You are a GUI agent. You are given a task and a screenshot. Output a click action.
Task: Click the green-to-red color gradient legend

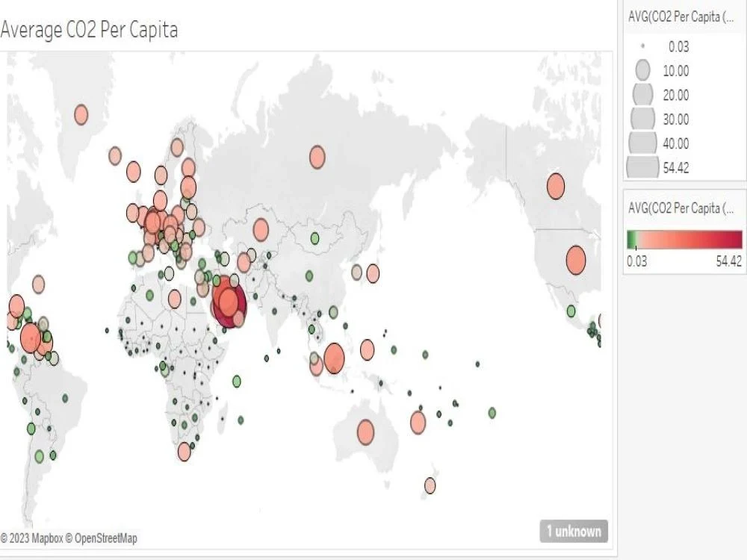(684, 240)
